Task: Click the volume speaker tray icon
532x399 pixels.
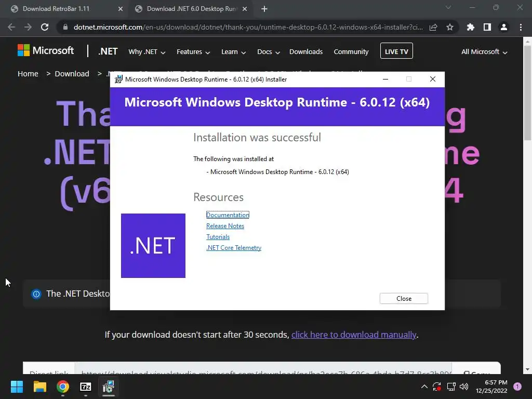Action: 464,387
